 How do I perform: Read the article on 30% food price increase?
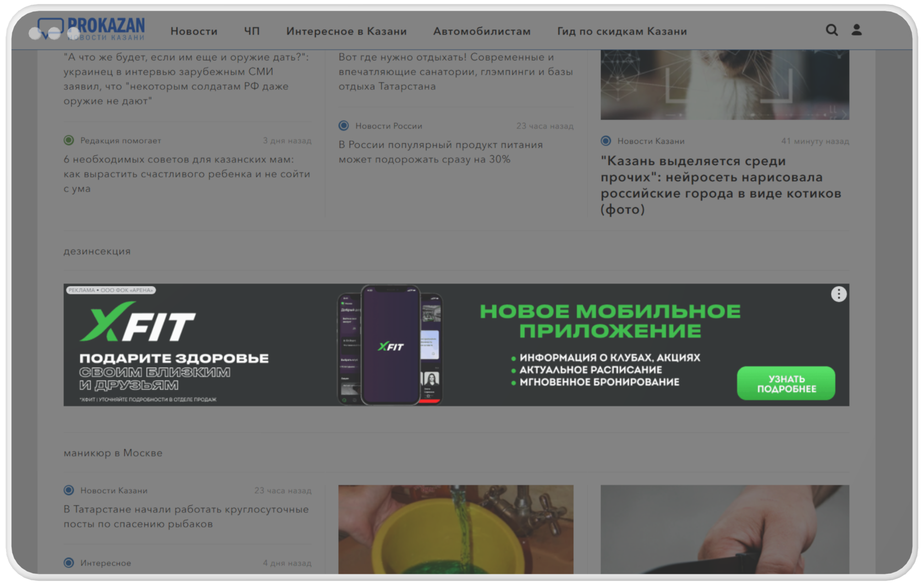tap(441, 152)
